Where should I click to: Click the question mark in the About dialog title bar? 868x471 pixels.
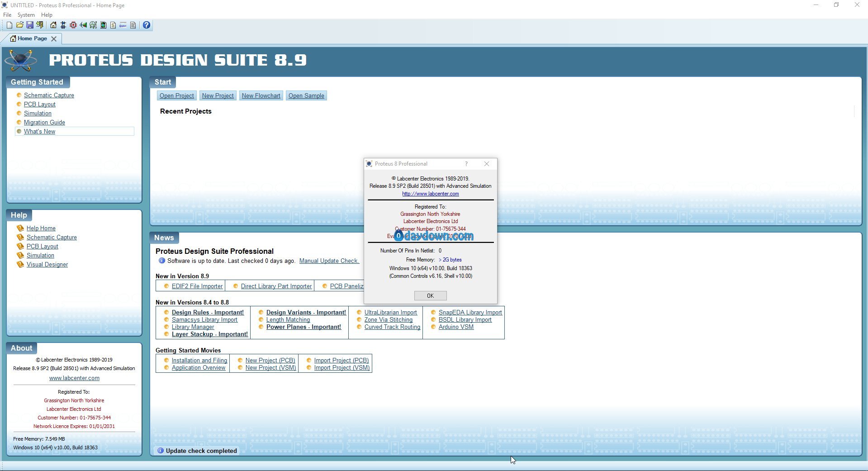coord(466,164)
